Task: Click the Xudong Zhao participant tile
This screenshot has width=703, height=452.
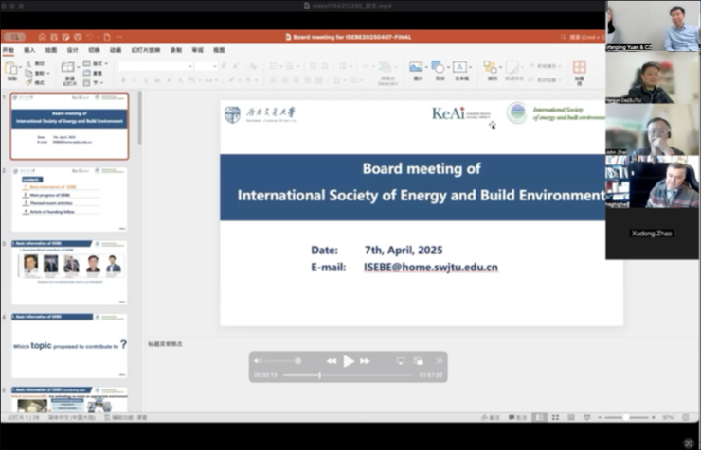Action: (x=651, y=234)
